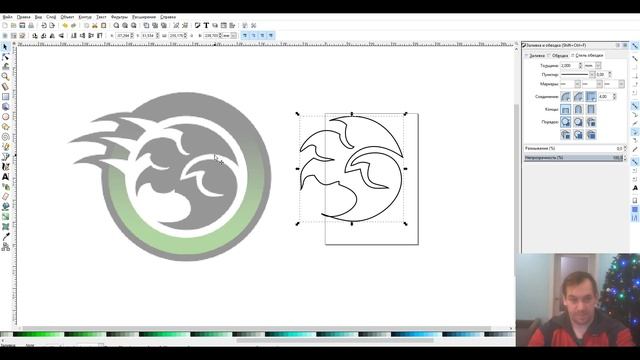The height and width of the screenshot is (360, 640).
Task: Select first paint order option
Action: tap(565, 122)
